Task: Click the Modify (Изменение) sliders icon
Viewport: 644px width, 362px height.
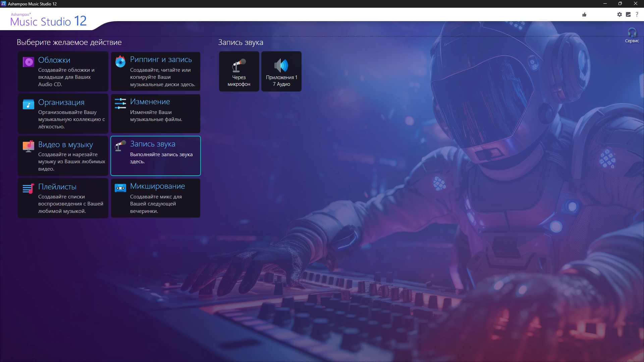Action: [x=120, y=103]
